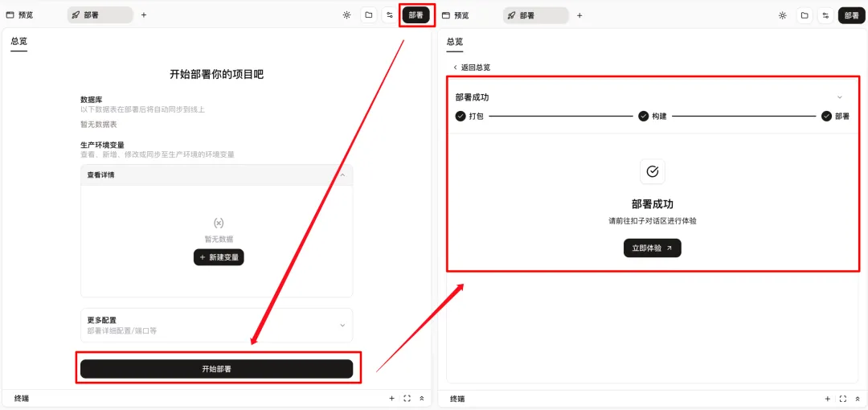Open sliders settings icon in right panel toolbar
The width and height of the screenshot is (868, 410).
825,15
